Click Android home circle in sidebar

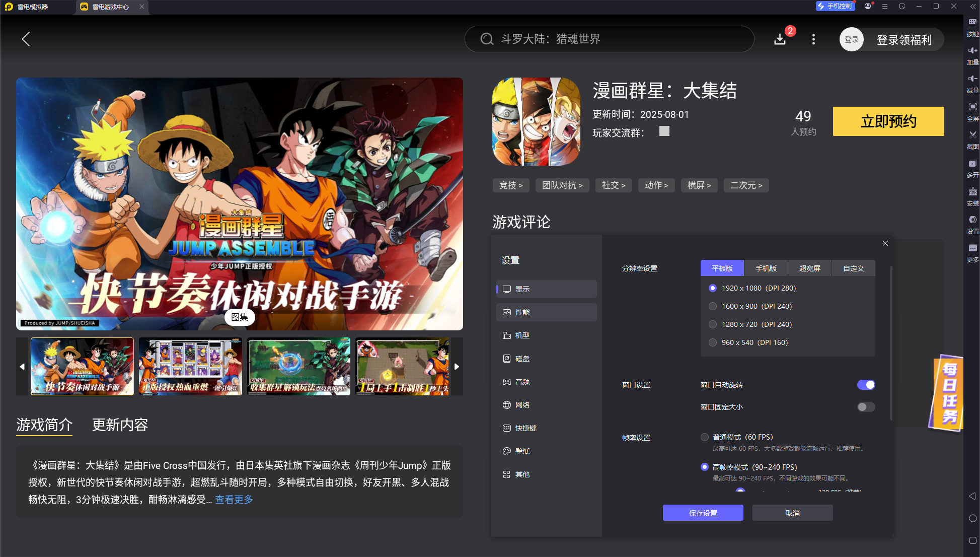(972, 518)
